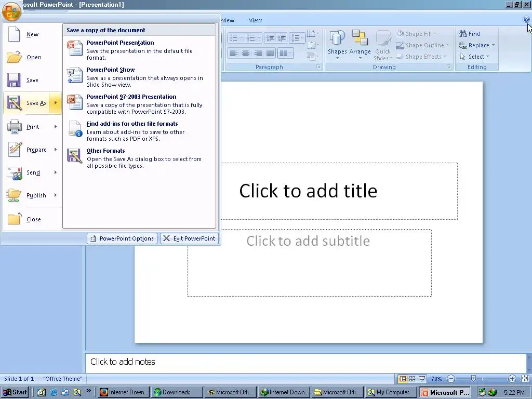The width and height of the screenshot is (532, 399).
Task: Click the Office Button orb
Action: point(11,11)
